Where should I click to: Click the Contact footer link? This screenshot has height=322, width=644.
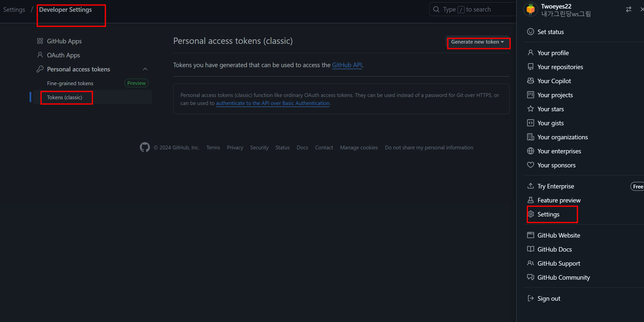324,148
